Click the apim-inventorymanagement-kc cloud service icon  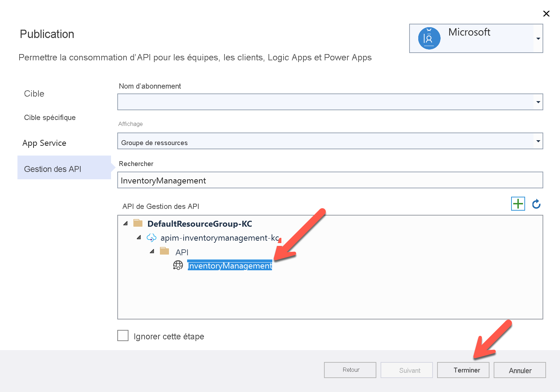[151, 238]
